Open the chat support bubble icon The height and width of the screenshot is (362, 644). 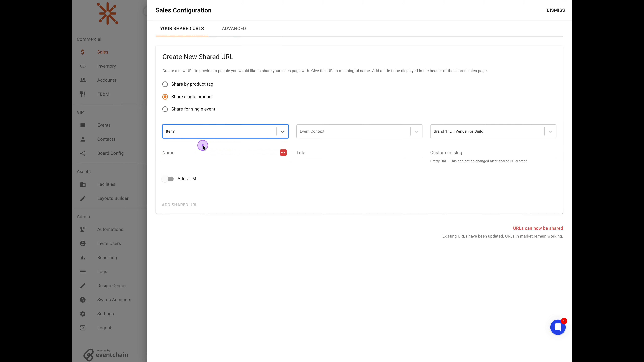(557, 327)
